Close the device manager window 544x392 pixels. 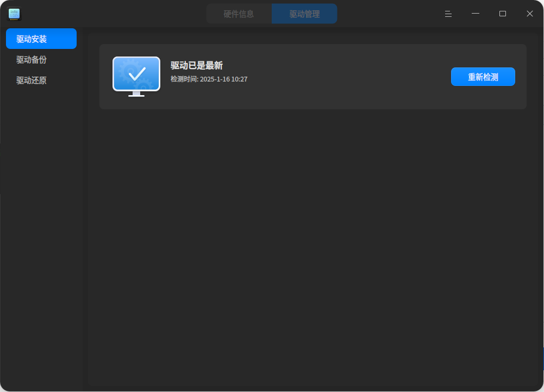coord(529,14)
